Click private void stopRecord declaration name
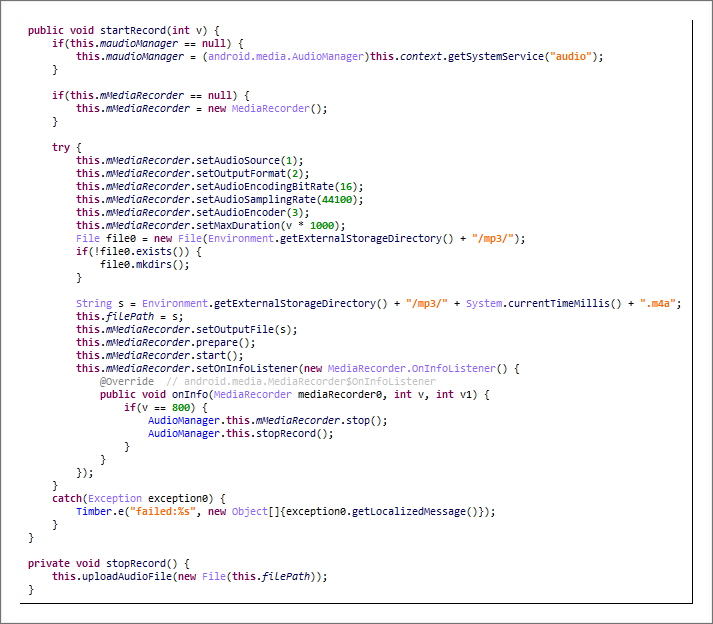This screenshot has width=713, height=624. click(x=136, y=564)
